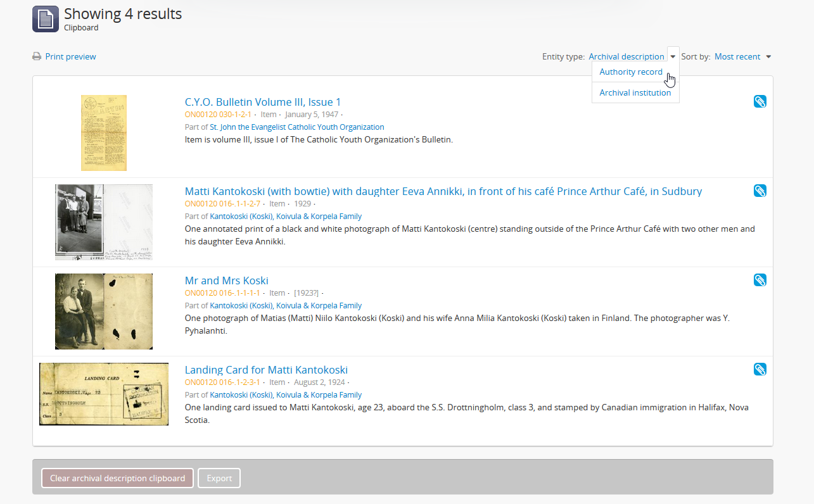Open the Landing Card thumbnail image
Image resolution: width=814 pixels, height=504 pixels.
pyautogui.click(x=104, y=394)
